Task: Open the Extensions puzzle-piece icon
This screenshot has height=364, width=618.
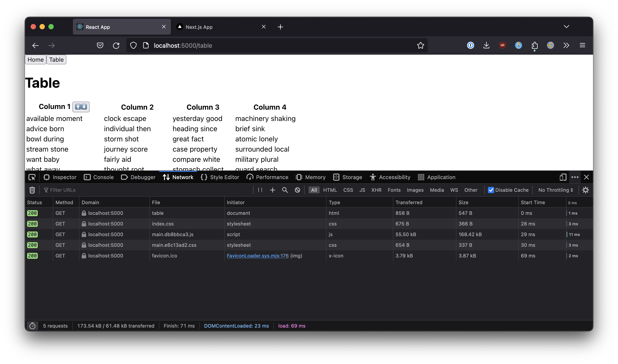Action: (x=535, y=45)
